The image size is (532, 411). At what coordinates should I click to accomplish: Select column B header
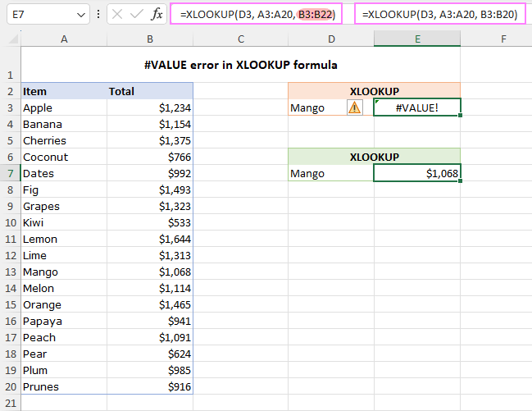[150, 39]
